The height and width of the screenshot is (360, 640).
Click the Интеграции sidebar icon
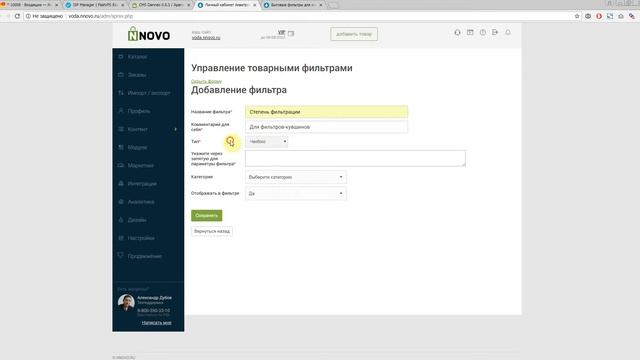tap(121, 184)
